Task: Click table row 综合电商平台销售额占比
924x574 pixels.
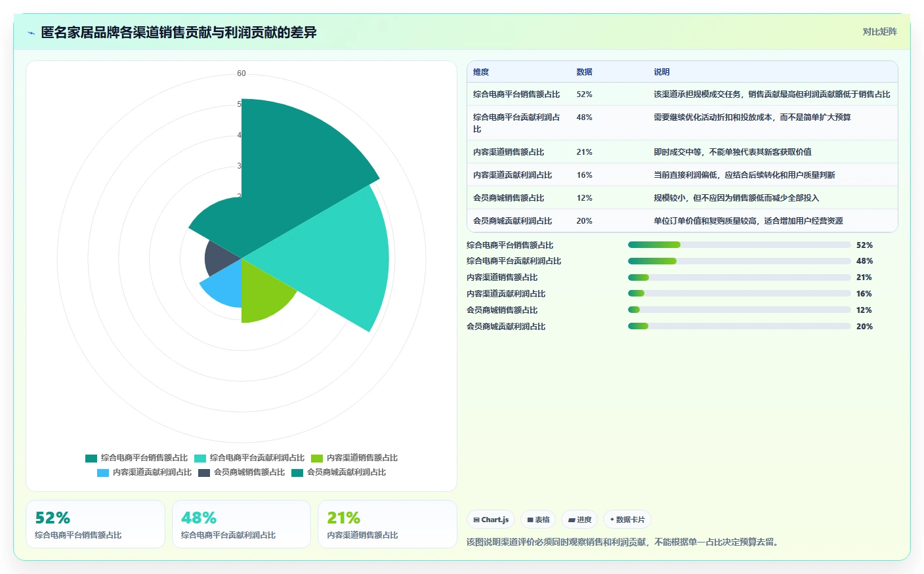Action: [682, 94]
